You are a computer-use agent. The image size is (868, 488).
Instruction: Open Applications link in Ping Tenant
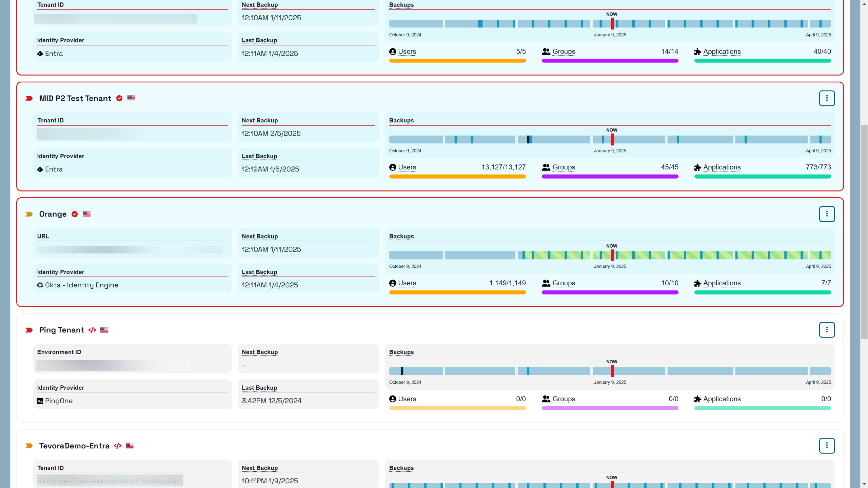[722, 399]
